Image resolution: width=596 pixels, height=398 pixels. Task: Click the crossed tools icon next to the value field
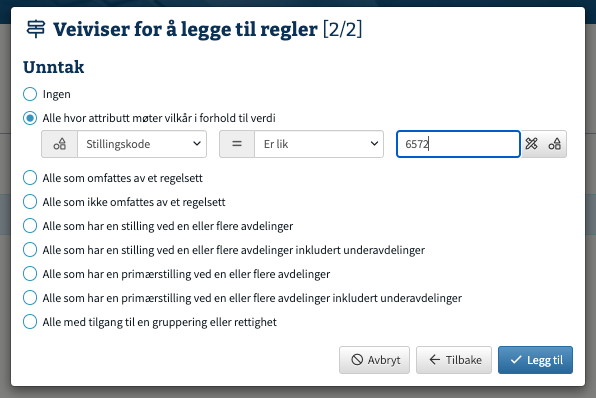[531, 144]
